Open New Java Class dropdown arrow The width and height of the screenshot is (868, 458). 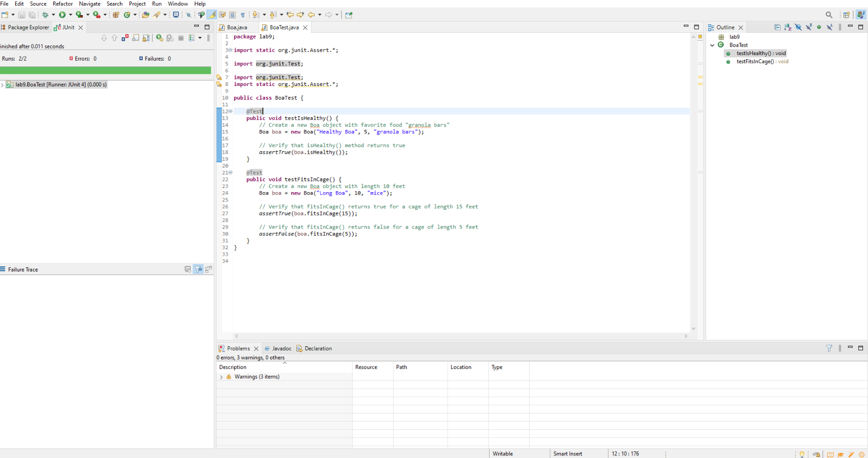[x=135, y=15]
